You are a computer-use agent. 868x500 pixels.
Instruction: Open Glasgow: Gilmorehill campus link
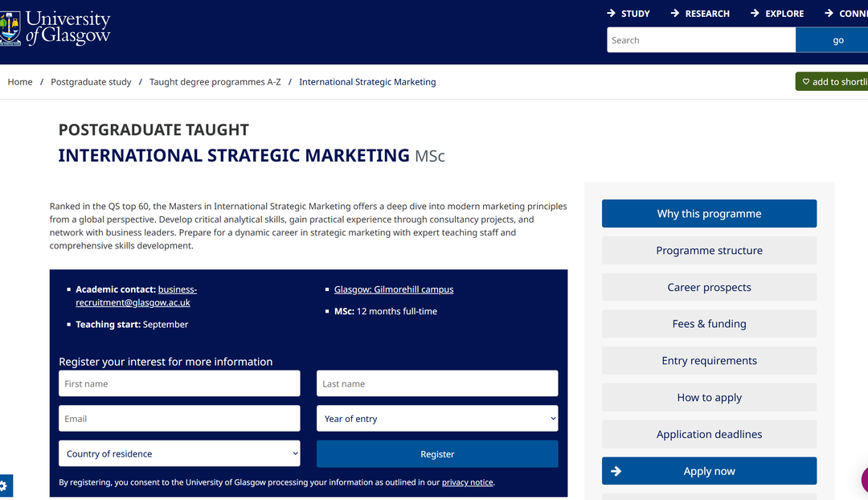394,289
